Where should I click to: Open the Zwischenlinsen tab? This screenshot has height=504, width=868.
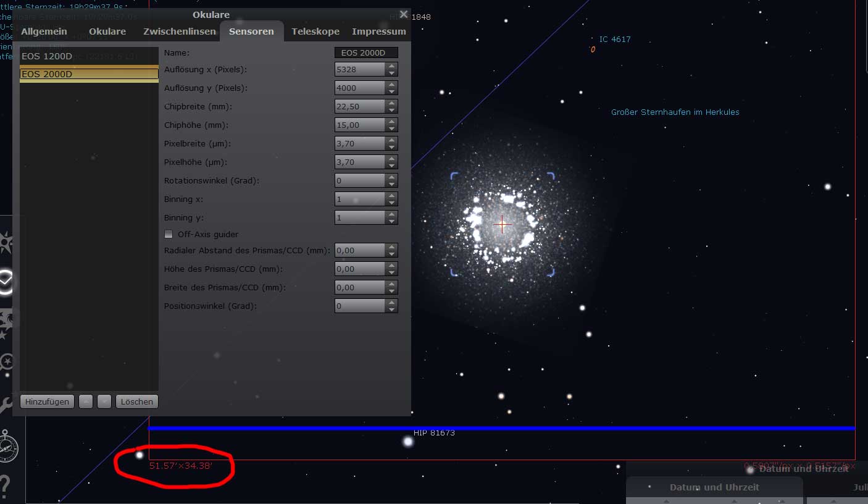[180, 31]
